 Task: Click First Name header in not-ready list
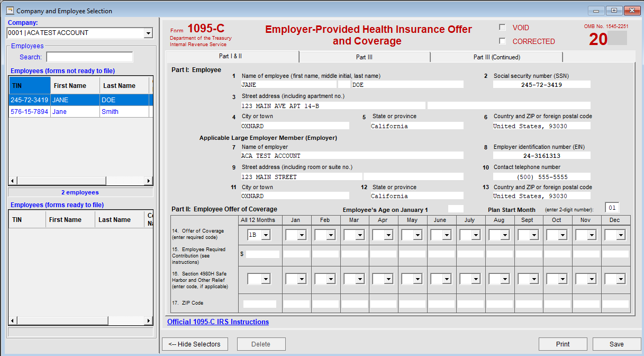[75, 85]
